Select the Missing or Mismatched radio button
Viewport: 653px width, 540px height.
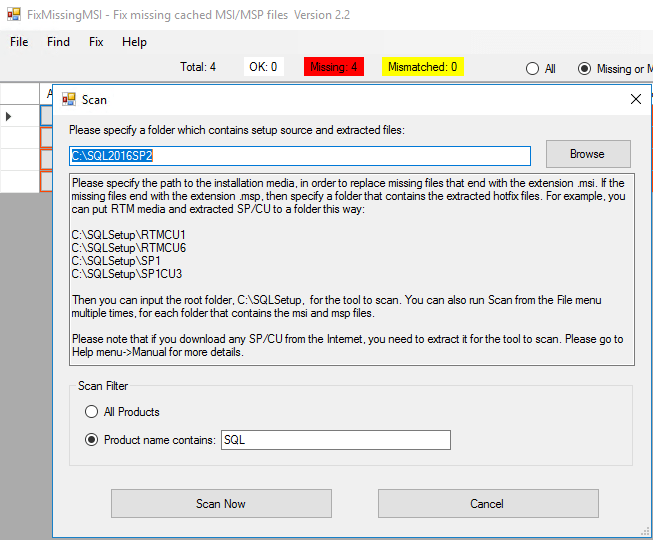coord(585,69)
